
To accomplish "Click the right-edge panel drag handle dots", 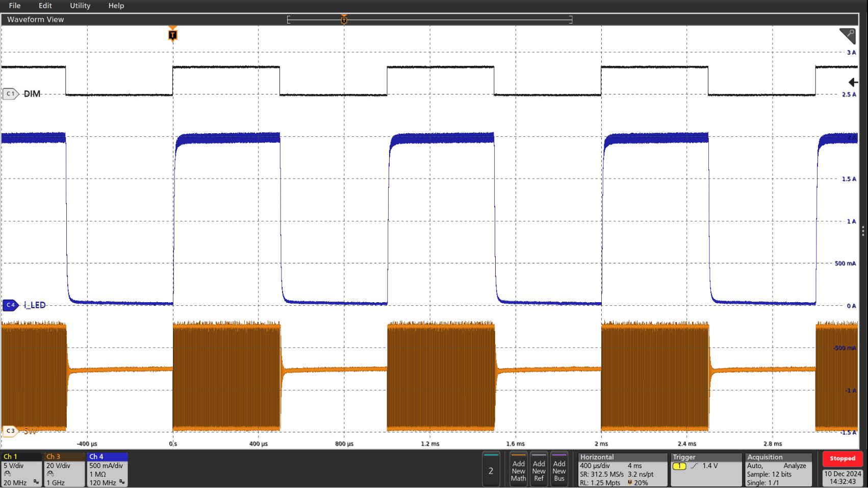I will [x=863, y=231].
